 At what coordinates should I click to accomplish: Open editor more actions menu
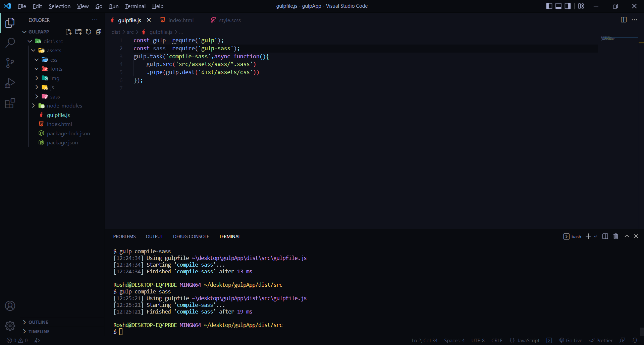pos(634,20)
